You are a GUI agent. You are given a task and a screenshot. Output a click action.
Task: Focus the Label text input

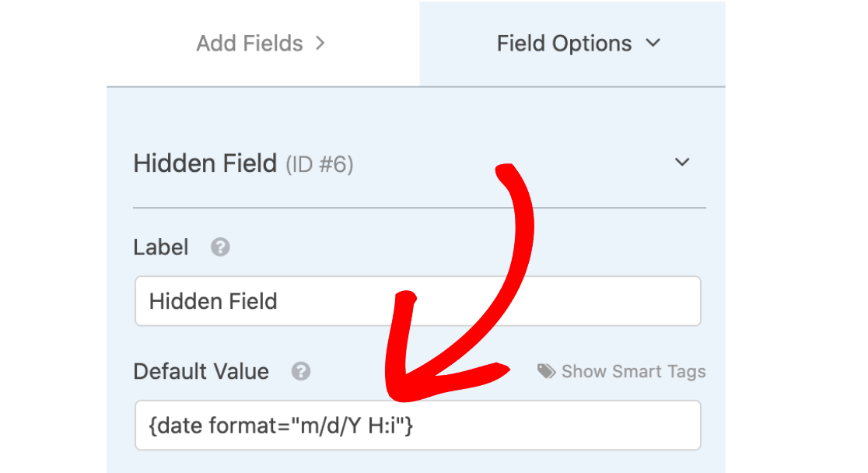coord(418,301)
